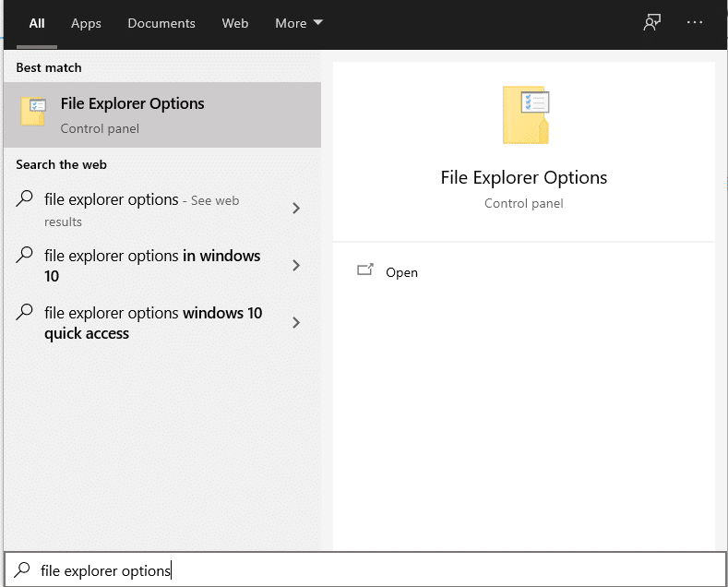Screen dimensions: 728x587
Task: Select 'file explorer options windows 10 quick access' suggestion
Action: tap(152, 323)
